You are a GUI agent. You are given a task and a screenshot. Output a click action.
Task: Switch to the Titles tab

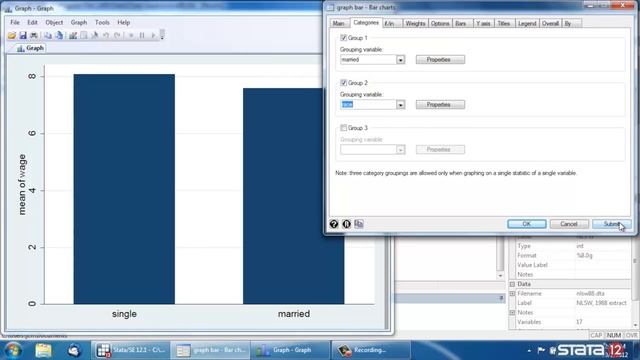[x=504, y=24]
